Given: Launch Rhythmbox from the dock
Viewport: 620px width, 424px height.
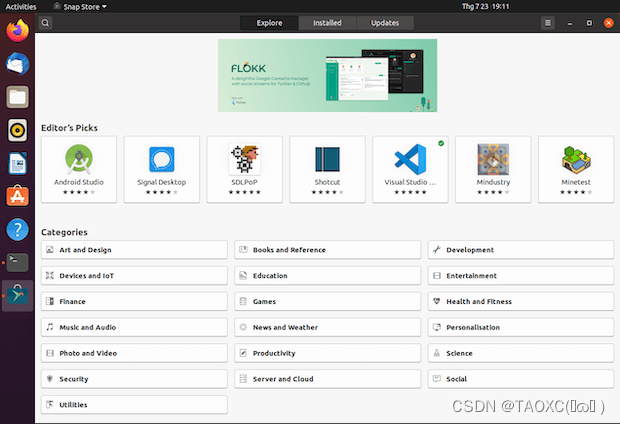Looking at the screenshot, I should click(x=17, y=130).
